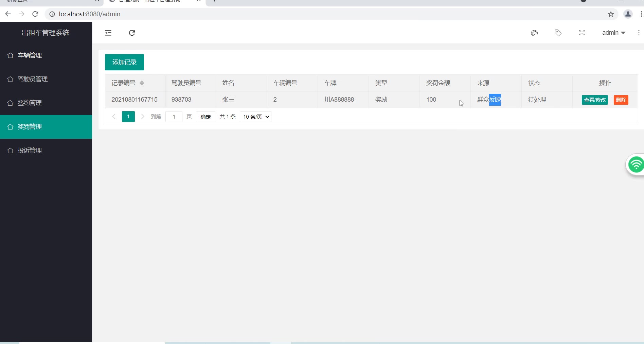Click the 奖罚金额 column header
Screen dimensions: 644x344
click(445, 83)
